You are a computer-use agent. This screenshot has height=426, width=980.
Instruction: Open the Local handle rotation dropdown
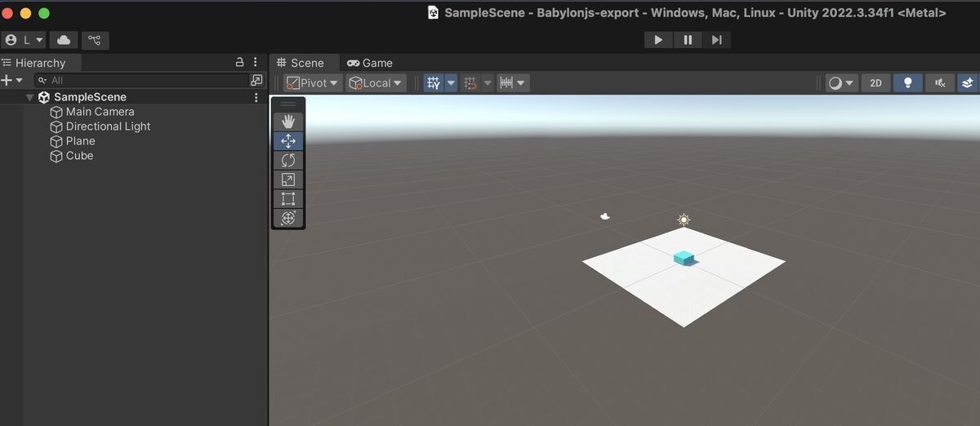pyautogui.click(x=376, y=82)
